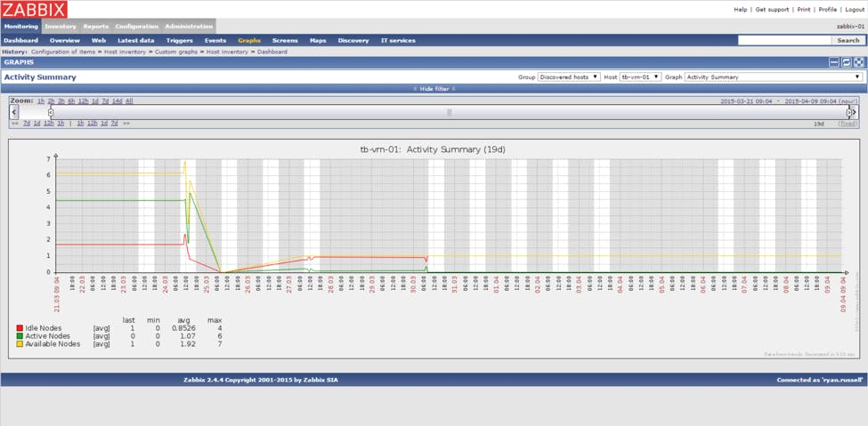Click the minus-shaped icon in the GRAPHS bar

pyautogui.click(x=833, y=62)
